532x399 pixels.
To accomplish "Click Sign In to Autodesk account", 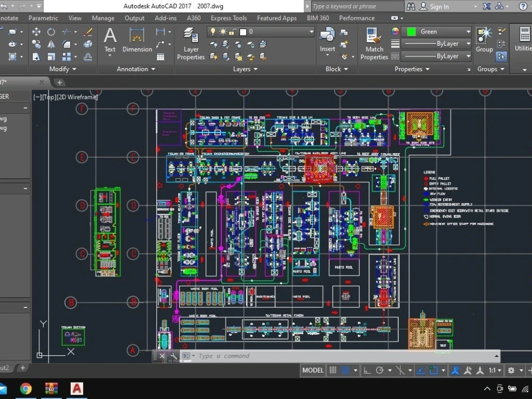I will pos(434,6).
